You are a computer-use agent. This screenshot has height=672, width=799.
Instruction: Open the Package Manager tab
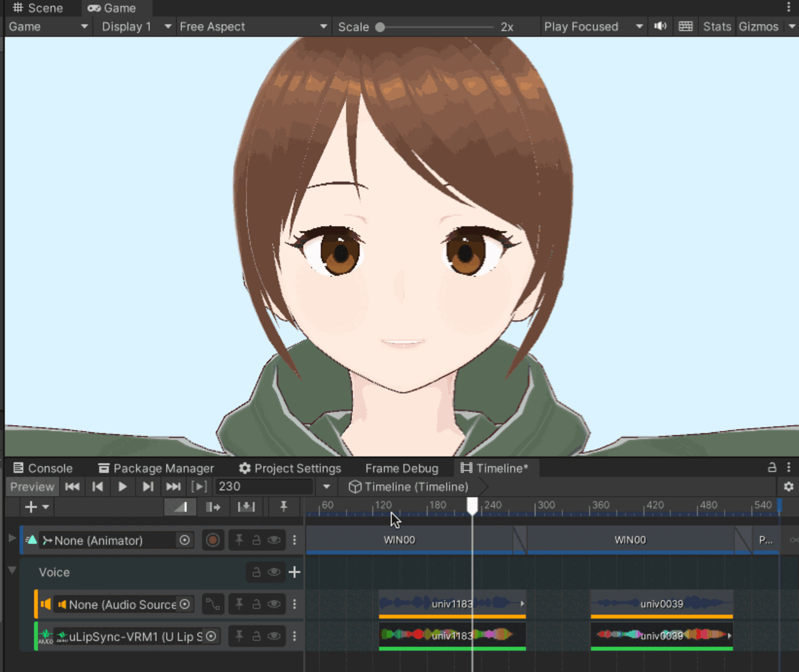pos(156,468)
